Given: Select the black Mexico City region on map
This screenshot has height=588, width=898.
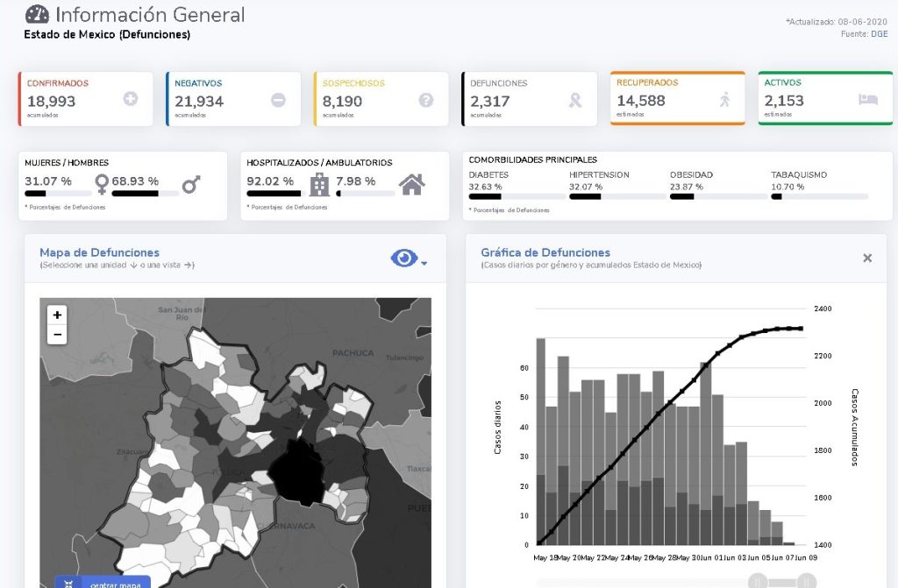Looking at the screenshot, I should tap(295, 474).
